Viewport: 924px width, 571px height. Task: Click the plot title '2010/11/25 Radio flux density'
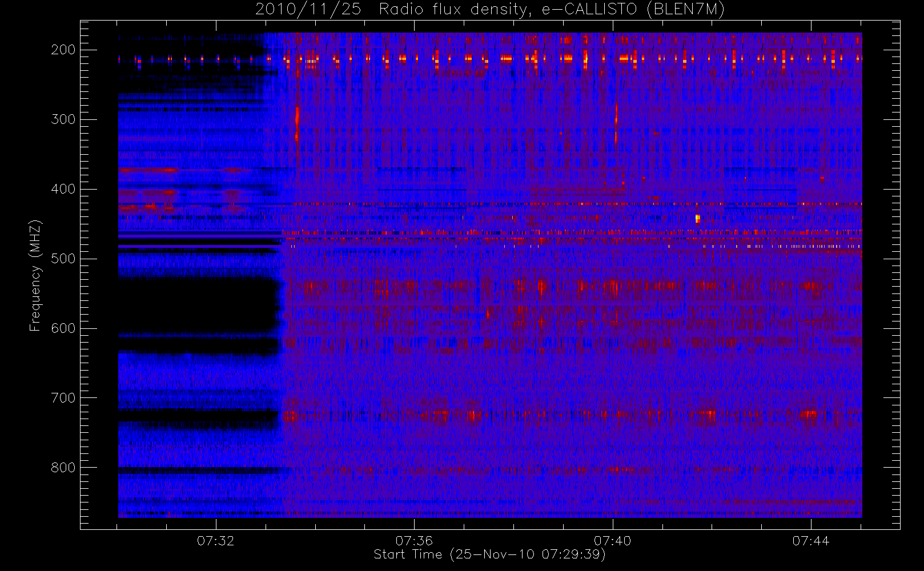click(x=489, y=10)
